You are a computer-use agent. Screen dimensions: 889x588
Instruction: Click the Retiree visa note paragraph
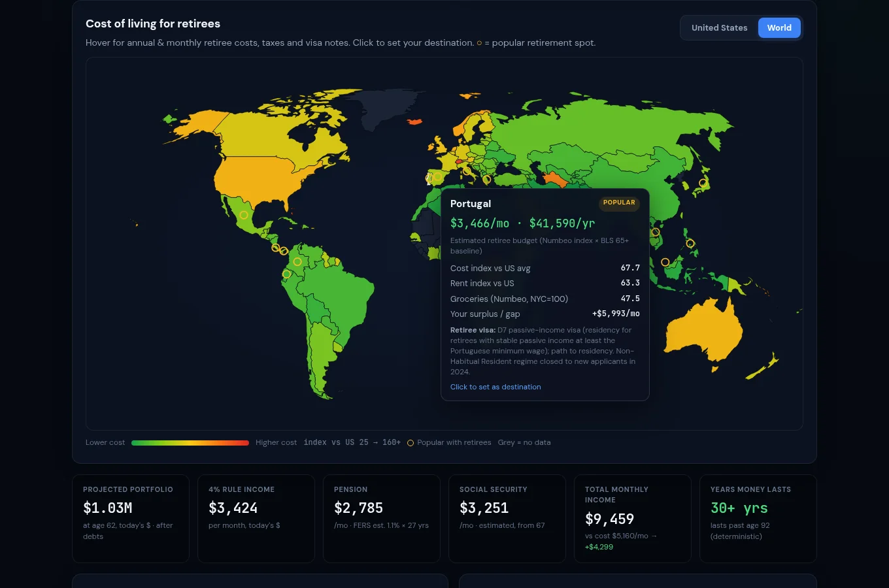click(544, 351)
